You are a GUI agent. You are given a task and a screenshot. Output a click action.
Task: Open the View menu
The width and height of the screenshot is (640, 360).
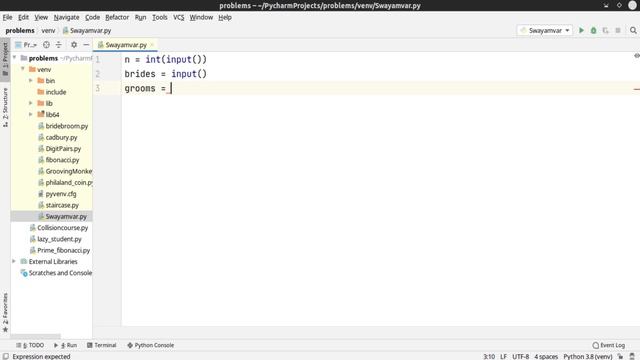pyautogui.click(x=41, y=17)
